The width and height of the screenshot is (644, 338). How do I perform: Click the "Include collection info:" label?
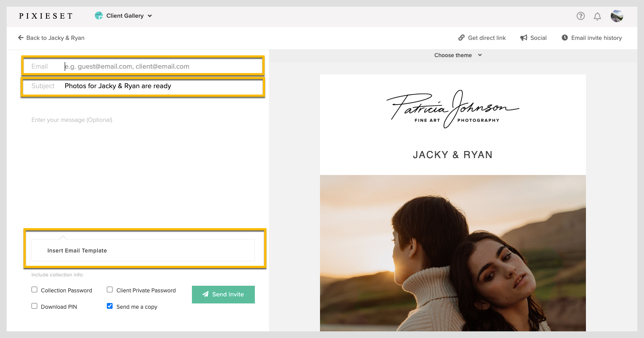57,275
